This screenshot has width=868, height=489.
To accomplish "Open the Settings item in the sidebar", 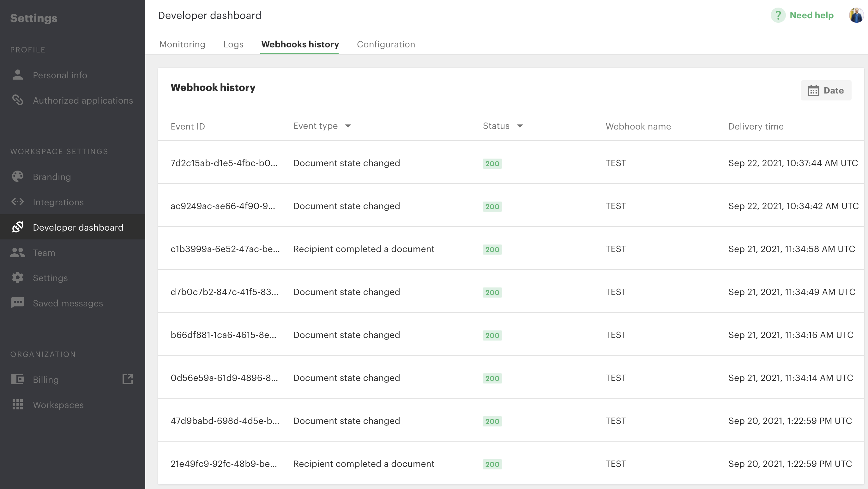I will [x=50, y=278].
